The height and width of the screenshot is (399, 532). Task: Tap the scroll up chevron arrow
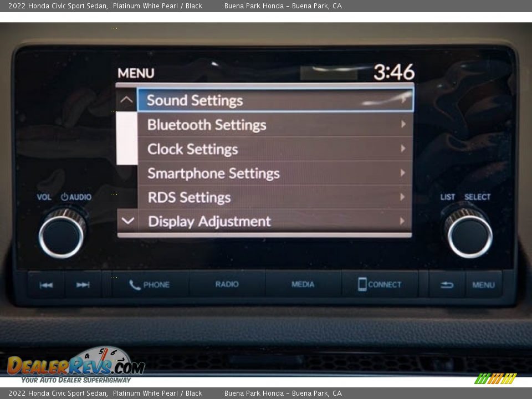point(127,100)
